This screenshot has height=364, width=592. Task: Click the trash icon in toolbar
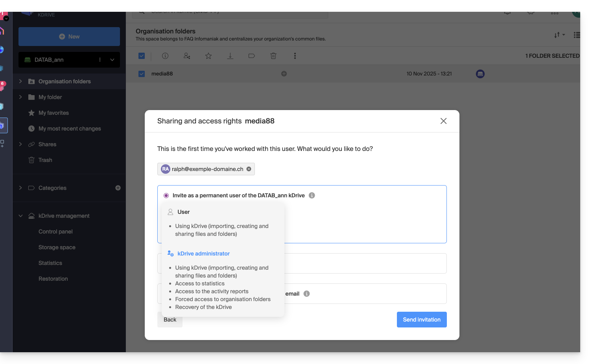pyautogui.click(x=273, y=56)
